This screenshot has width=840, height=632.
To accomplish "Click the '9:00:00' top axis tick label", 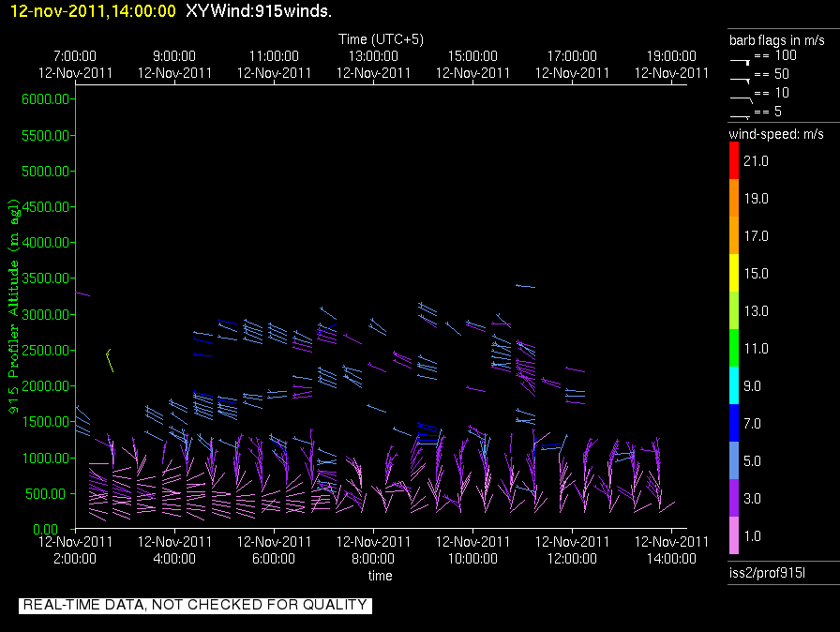I will coord(174,56).
